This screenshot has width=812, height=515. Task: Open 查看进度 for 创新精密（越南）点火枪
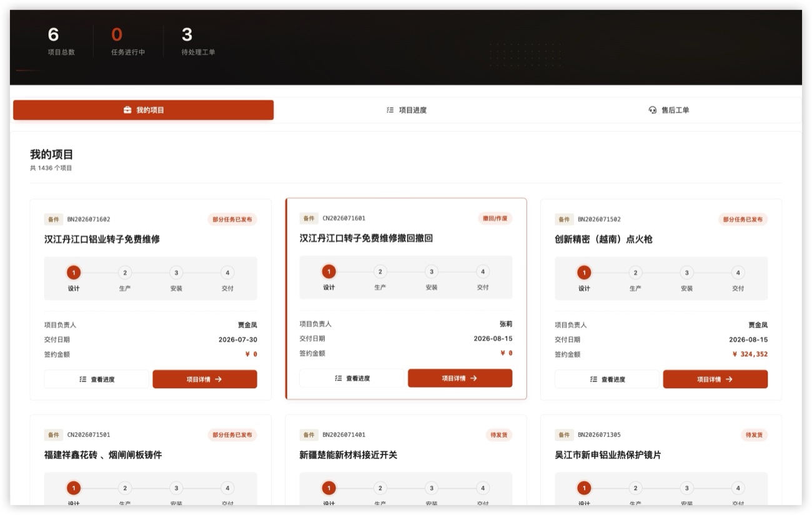pos(607,379)
